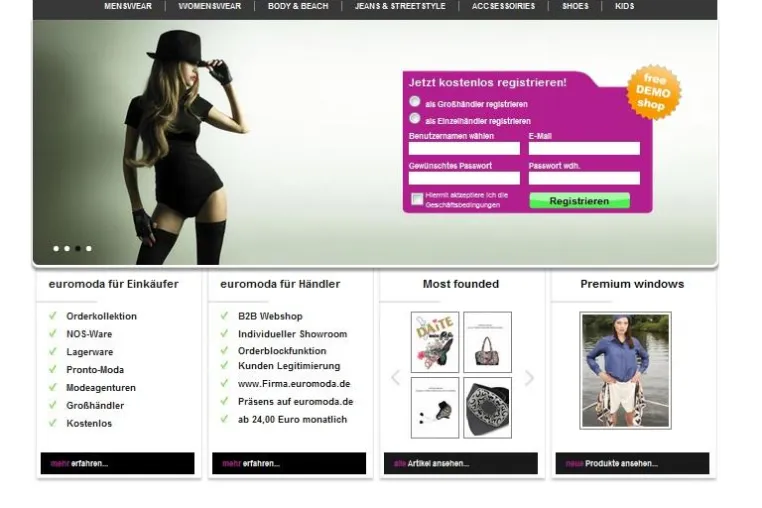Click the Pronto-Moda list entry

coord(95,369)
